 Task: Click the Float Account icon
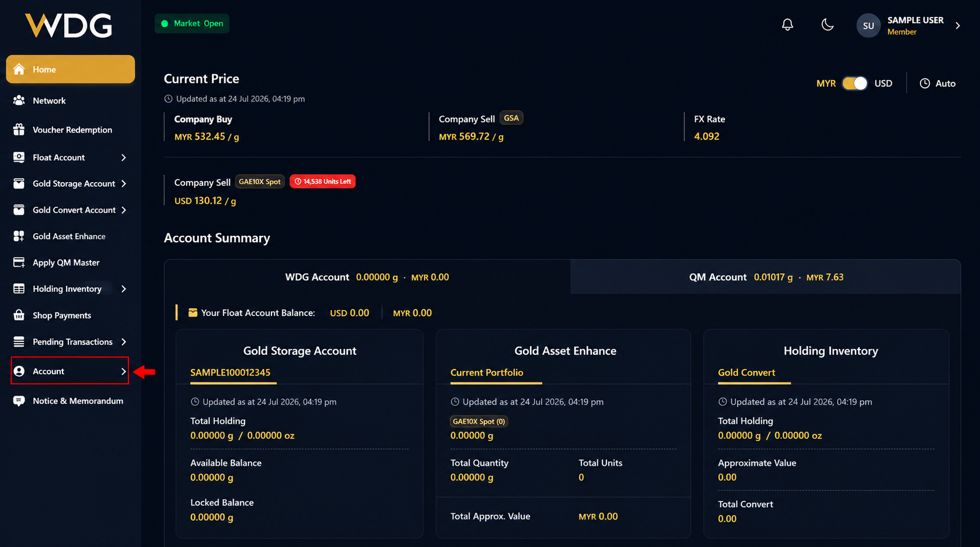click(x=19, y=157)
